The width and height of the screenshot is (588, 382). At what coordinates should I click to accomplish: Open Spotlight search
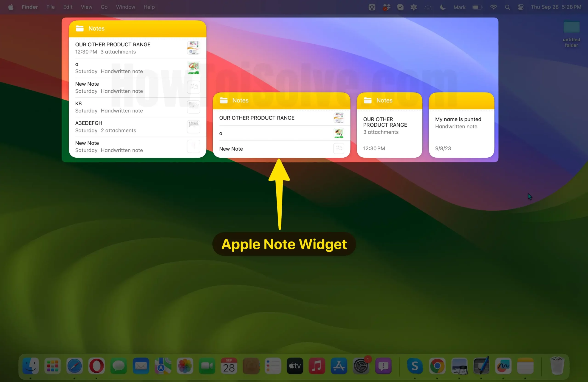[x=507, y=7]
